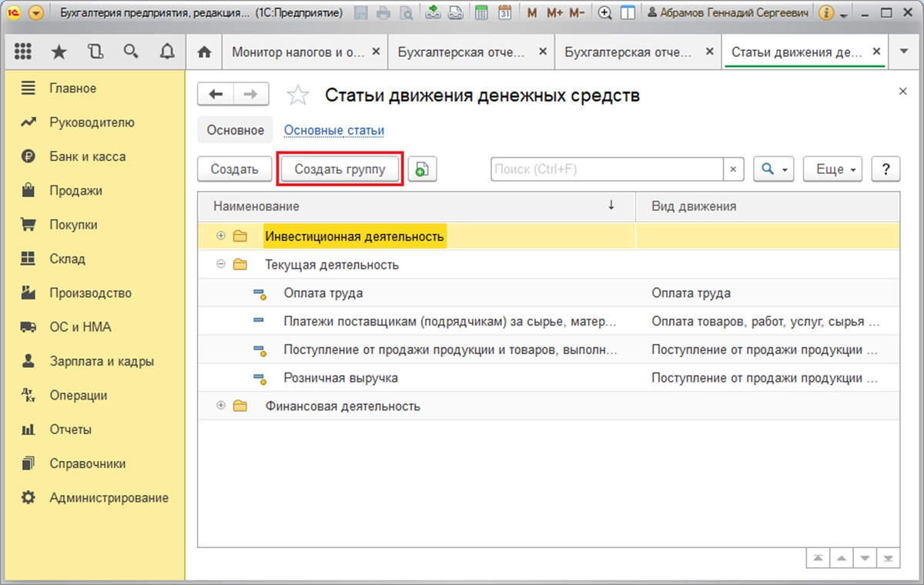Open the Основные статьи link
The width and height of the screenshot is (924, 585).
pos(333,130)
